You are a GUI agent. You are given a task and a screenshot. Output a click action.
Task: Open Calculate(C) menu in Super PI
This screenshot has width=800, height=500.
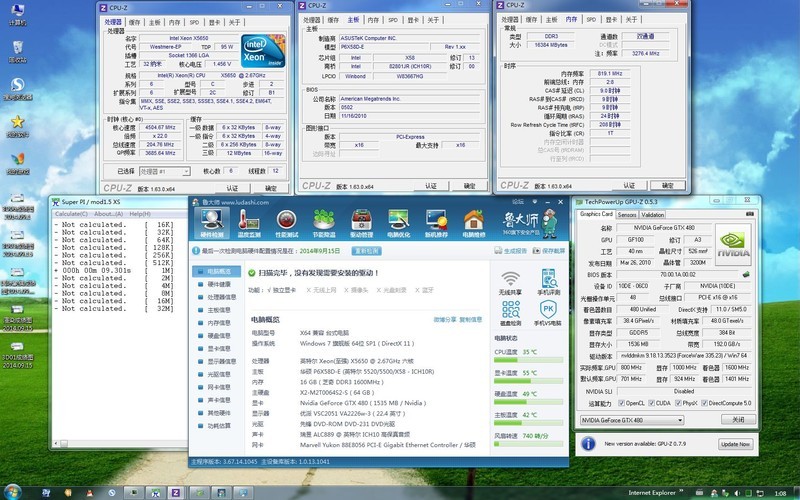tap(71, 214)
